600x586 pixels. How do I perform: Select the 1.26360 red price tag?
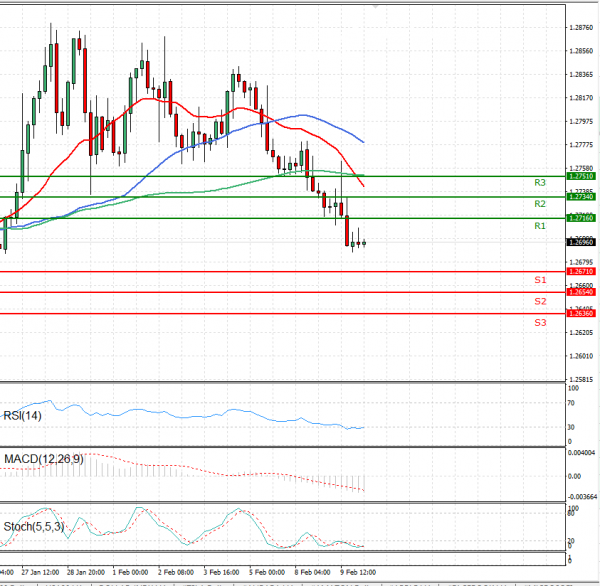pyautogui.click(x=581, y=313)
